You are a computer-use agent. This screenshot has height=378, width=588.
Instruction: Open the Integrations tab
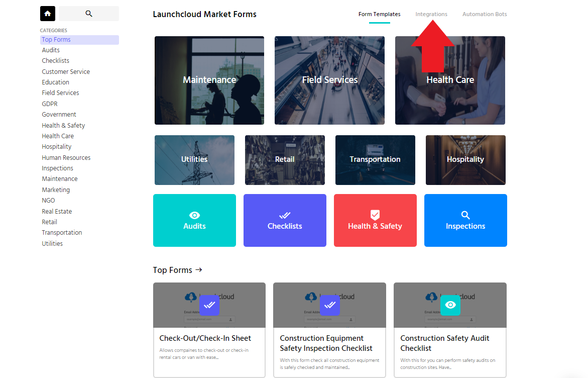point(431,14)
